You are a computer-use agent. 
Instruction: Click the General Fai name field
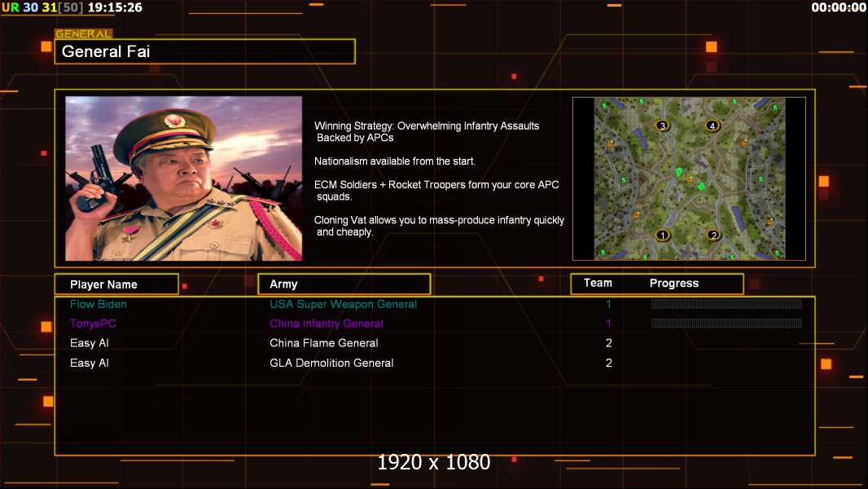[205, 51]
